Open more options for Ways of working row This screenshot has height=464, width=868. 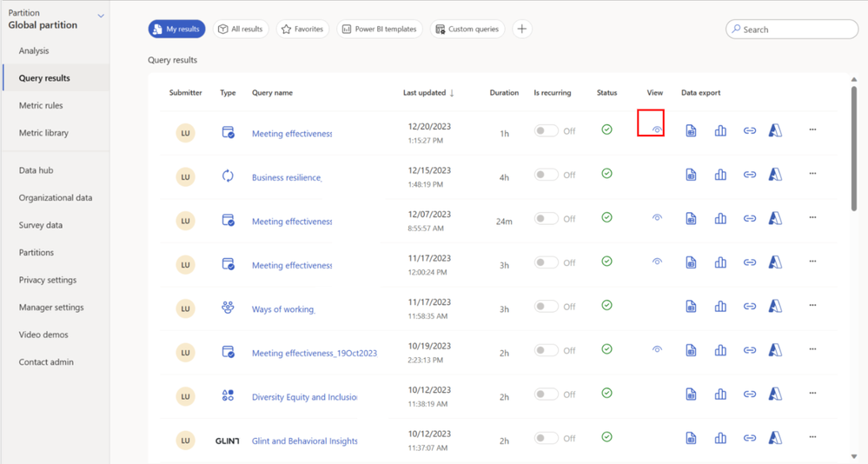pyautogui.click(x=812, y=305)
